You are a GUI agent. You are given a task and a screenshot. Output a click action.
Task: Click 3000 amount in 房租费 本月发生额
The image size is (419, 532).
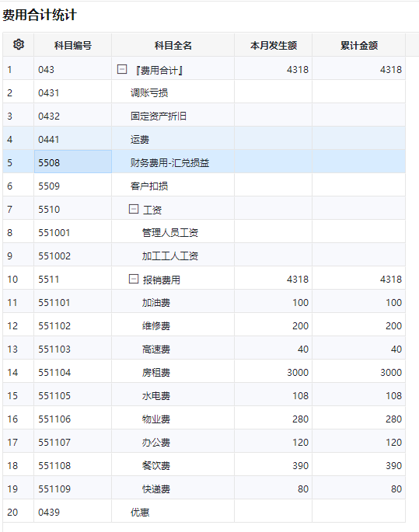pyautogui.click(x=298, y=373)
